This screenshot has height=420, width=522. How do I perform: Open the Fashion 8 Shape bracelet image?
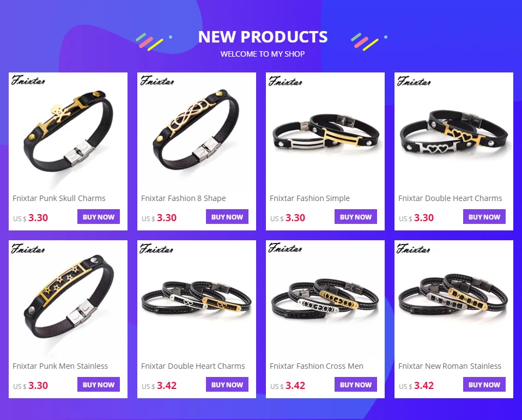pyautogui.click(x=196, y=132)
